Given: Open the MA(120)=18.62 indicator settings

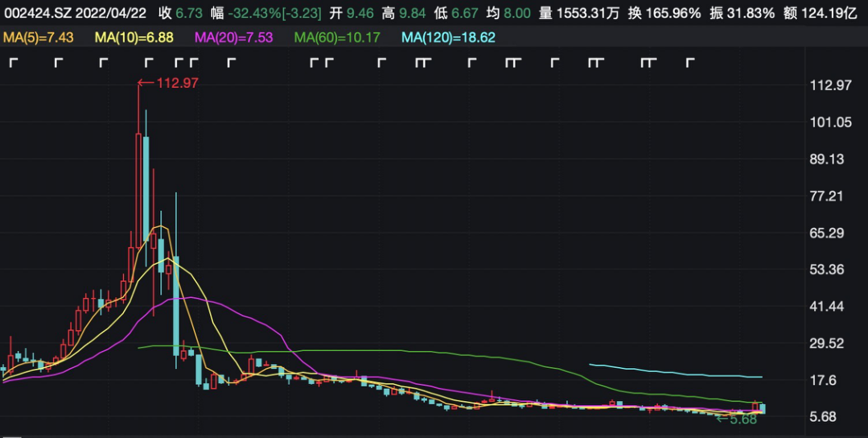Looking at the screenshot, I should tap(448, 37).
